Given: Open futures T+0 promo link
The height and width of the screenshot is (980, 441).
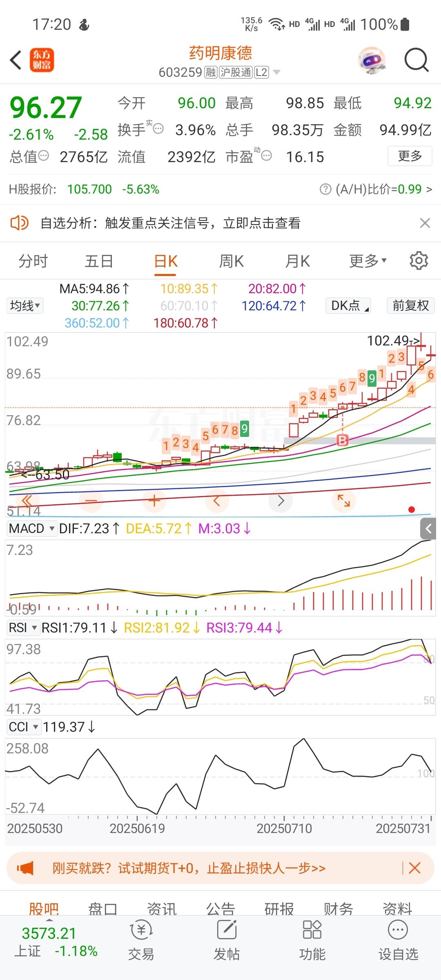Looking at the screenshot, I should (x=189, y=868).
